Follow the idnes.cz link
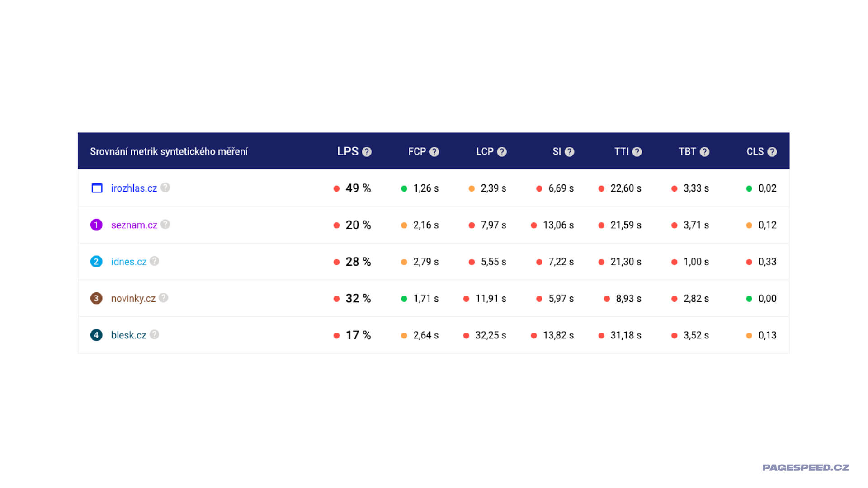 (x=128, y=262)
